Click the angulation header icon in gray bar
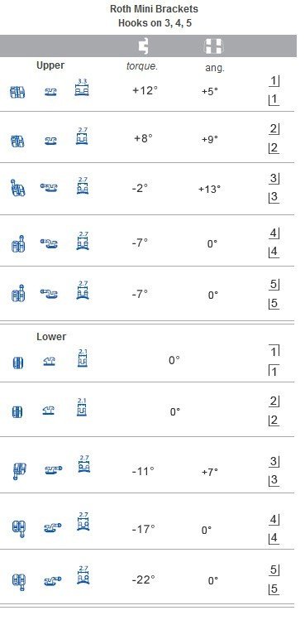Image resolution: width=305 pixels, height=644 pixels. 213,46
